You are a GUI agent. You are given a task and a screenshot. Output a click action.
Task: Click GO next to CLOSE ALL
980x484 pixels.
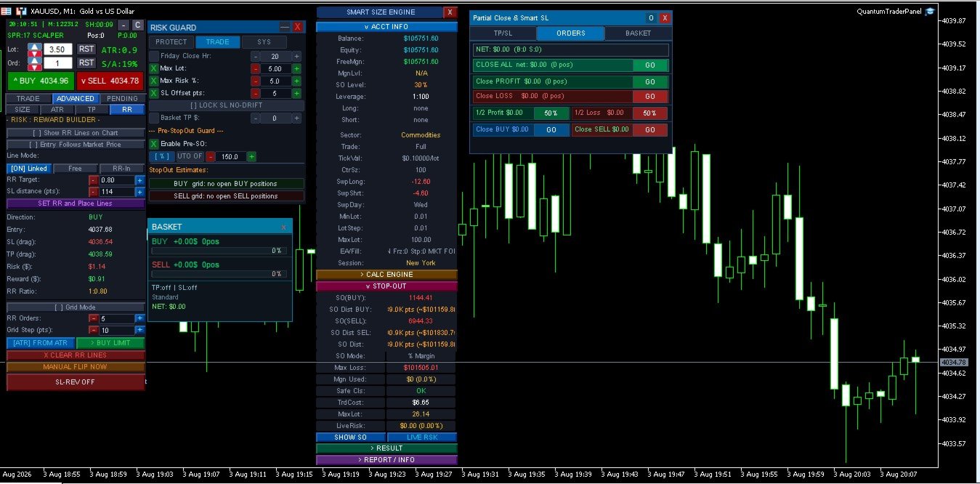click(x=649, y=65)
